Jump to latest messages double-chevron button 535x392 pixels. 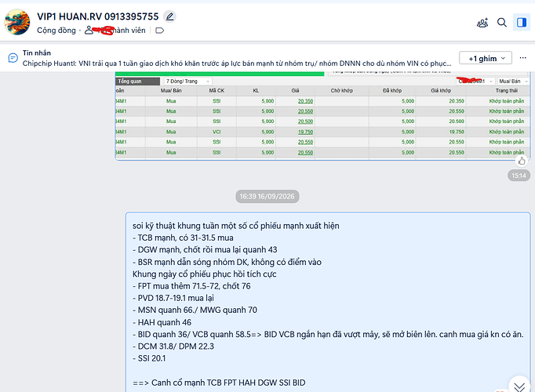pos(519,386)
